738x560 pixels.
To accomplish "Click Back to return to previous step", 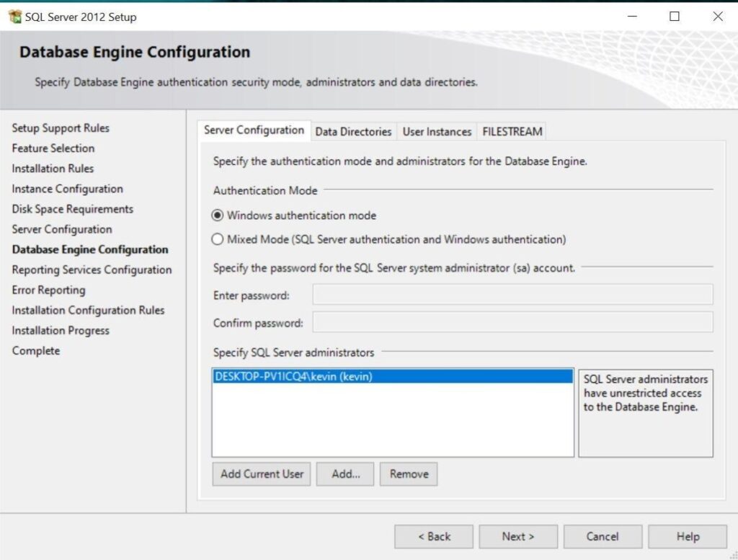I will [433, 536].
